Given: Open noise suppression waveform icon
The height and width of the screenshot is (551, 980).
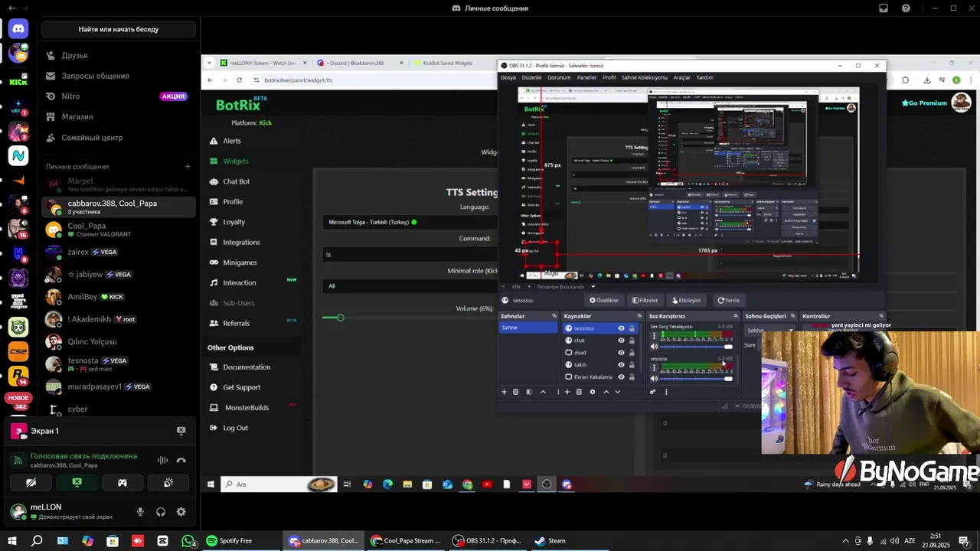Looking at the screenshot, I should [162, 460].
